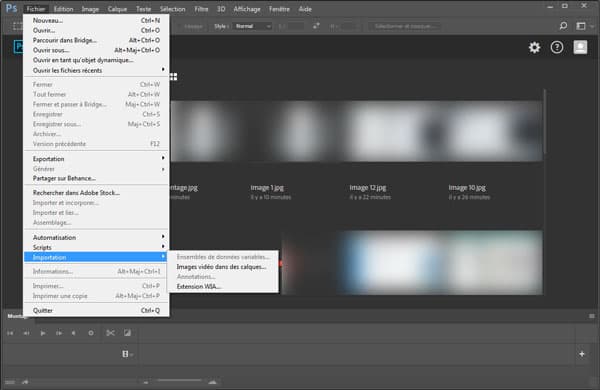Choose Rechercher dans Adobe Stock
This screenshot has width=600, height=390.
point(96,193)
